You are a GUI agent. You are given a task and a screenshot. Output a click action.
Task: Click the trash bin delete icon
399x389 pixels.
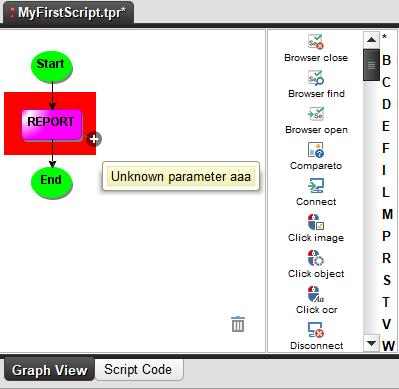[x=238, y=324]
